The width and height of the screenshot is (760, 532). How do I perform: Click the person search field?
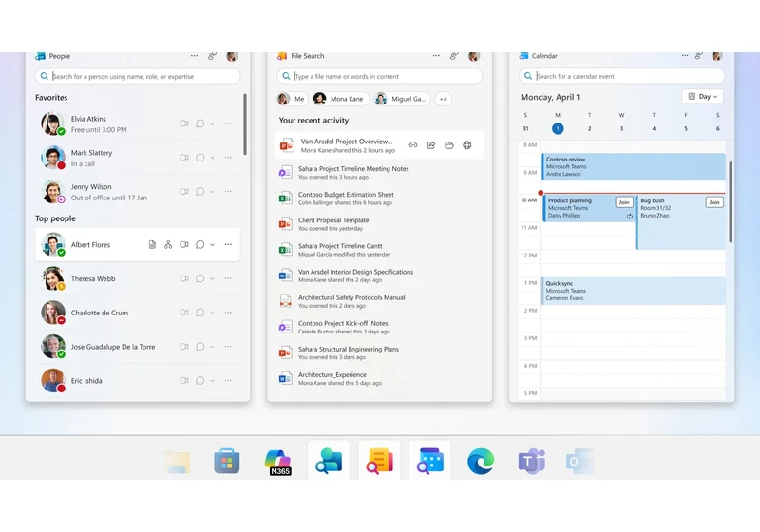(138, 76)
